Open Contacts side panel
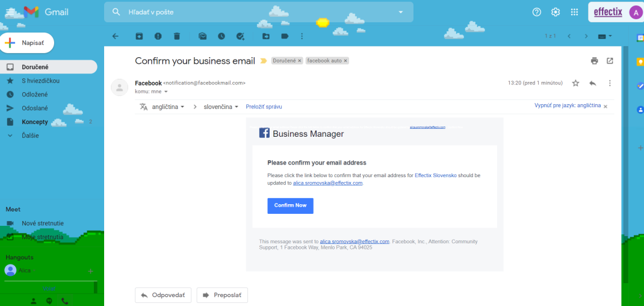644x306 pixels. pos(640,110)
